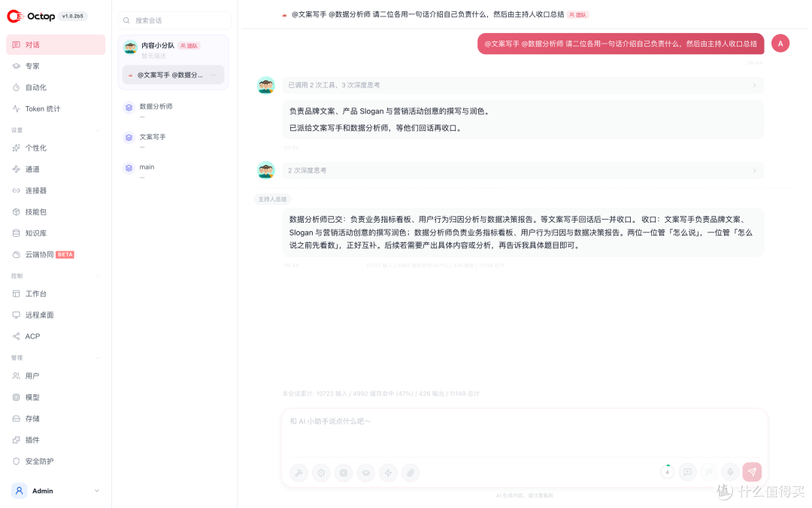Collapse the 设置 sidebar group
The image size is (812, 508).
point(97,130)
